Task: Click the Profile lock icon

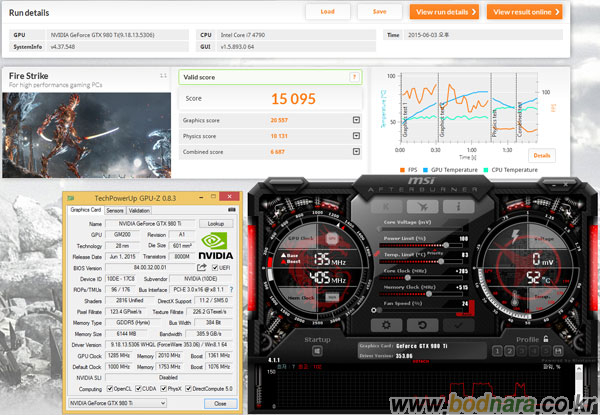Action: [546, 339]
